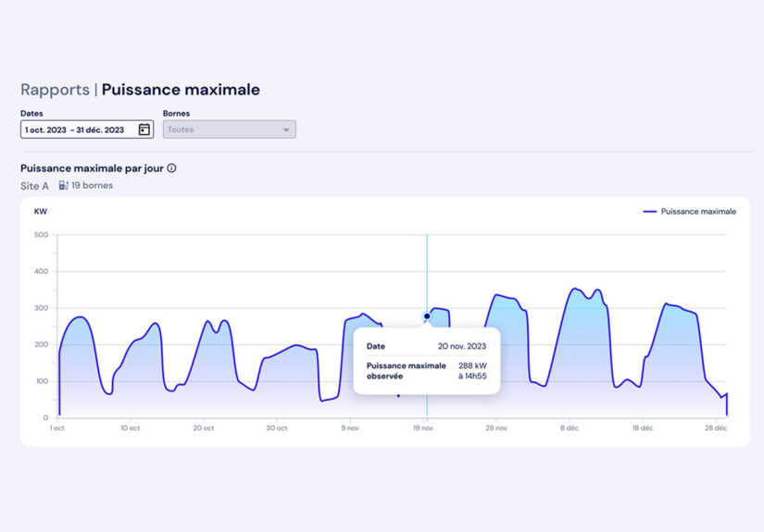764x532 pixels.
Task: Click the 500 KW y-axis label
Action: click(x=41, y=235)
